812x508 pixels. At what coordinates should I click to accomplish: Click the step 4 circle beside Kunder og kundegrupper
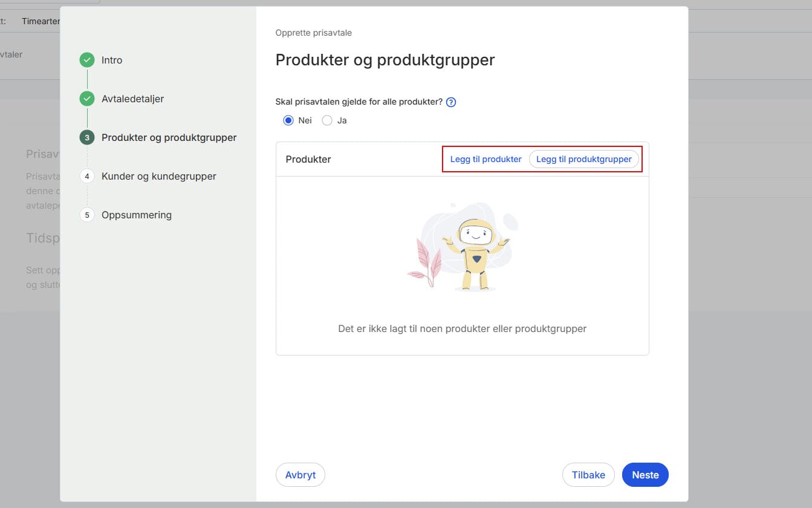coord(87,176)
